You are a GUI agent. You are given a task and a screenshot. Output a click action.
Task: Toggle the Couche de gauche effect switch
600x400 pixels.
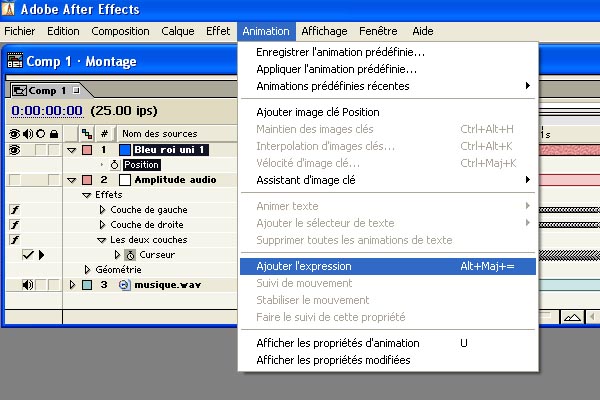(15, 210)
